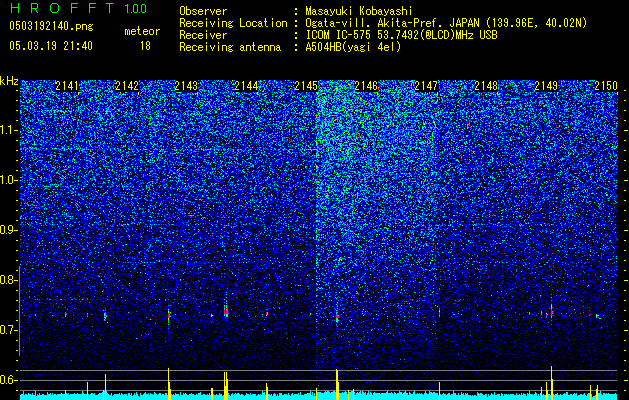
Task: Click the meteor count value 18
Action: click(x=145, y=46)
